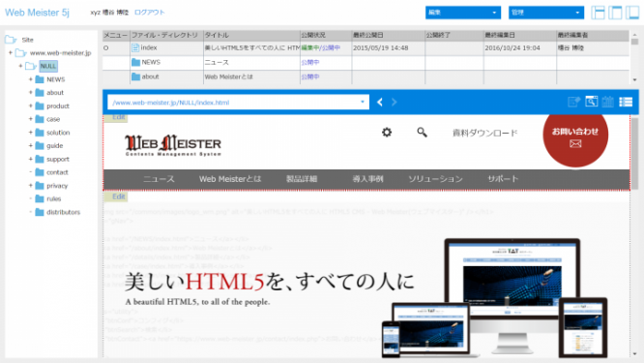The image size is (644, 363).
Task: Expand the product folder in tree
Action: coord(30,106)
